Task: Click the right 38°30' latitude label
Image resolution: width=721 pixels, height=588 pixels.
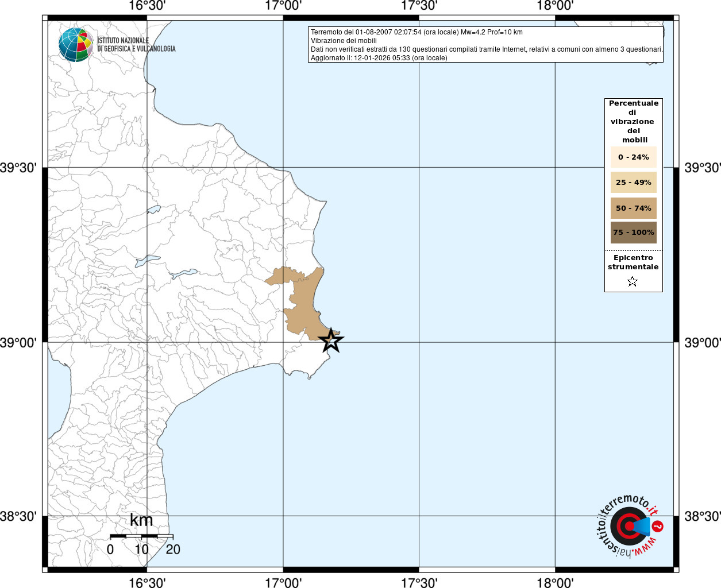Action: 702,516
